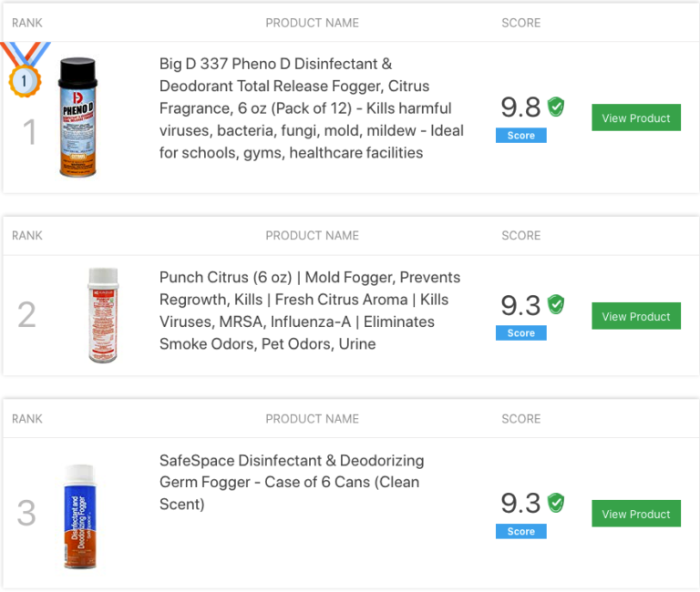Click verified shield icon next to SafeSpace score
The width and height of the screenshot is (700, 592).
[555, 502]
